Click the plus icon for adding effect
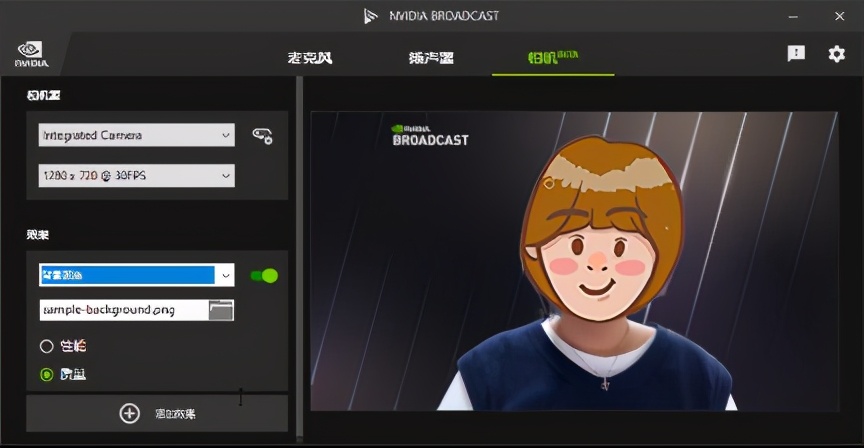The image size is (864, 448). (x=129, y=413)
